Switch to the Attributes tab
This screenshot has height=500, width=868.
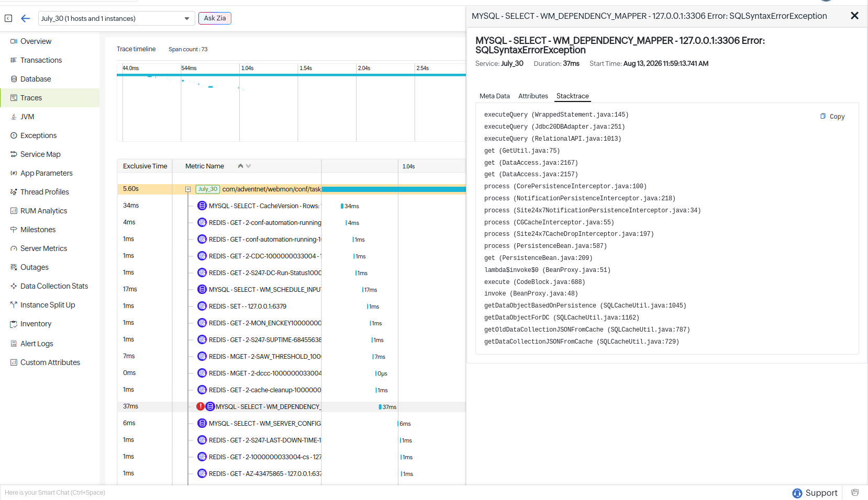[x=533, y=96]
